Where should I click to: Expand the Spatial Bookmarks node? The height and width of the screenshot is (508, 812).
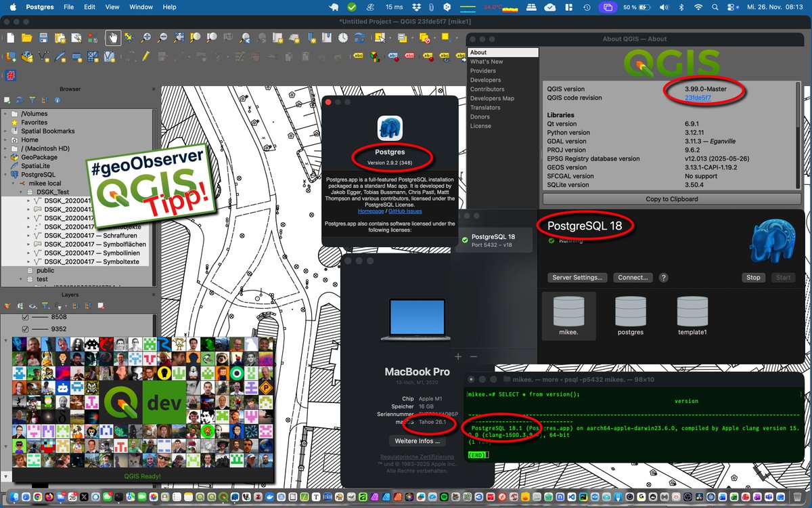5,131
